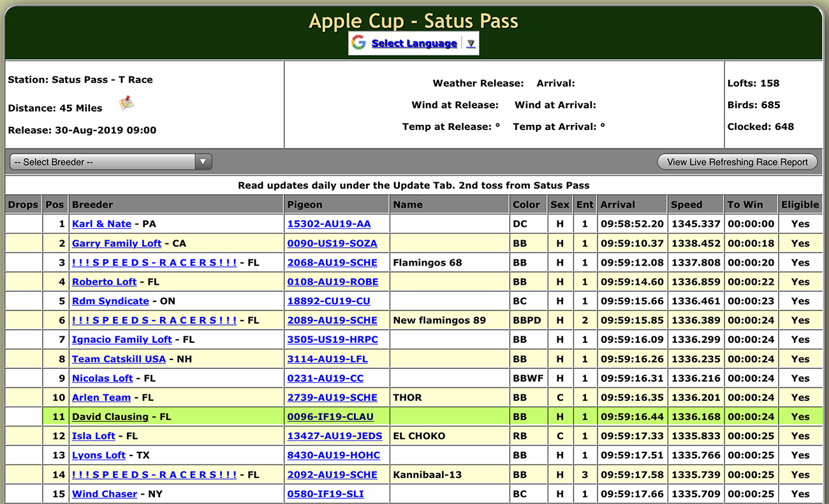829x504 pixels.
Task: Click the Pigeon column header
Action: point(336,205)
